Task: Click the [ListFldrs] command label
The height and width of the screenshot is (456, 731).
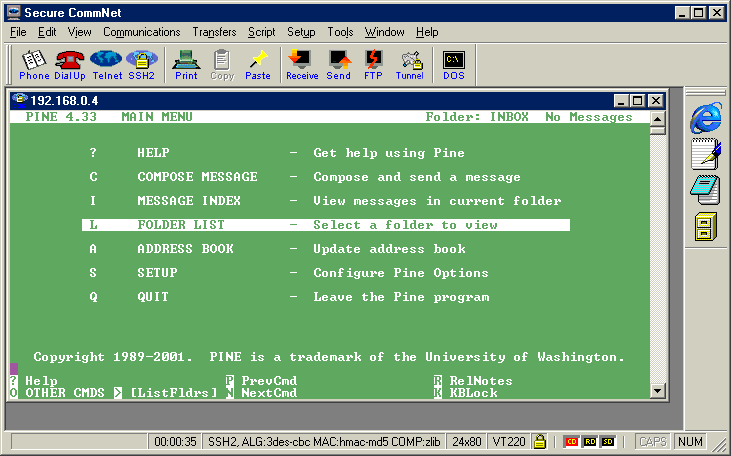Action: pos(173,393)
